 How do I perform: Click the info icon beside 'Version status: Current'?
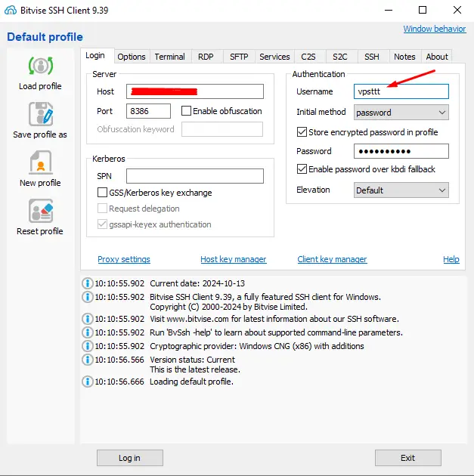88,360
